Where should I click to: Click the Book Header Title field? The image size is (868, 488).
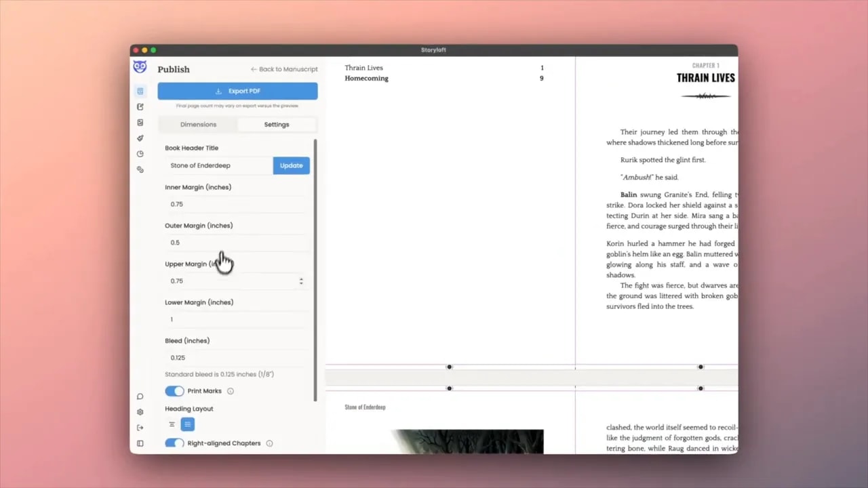pyautogui.click(x=219, y=165)
